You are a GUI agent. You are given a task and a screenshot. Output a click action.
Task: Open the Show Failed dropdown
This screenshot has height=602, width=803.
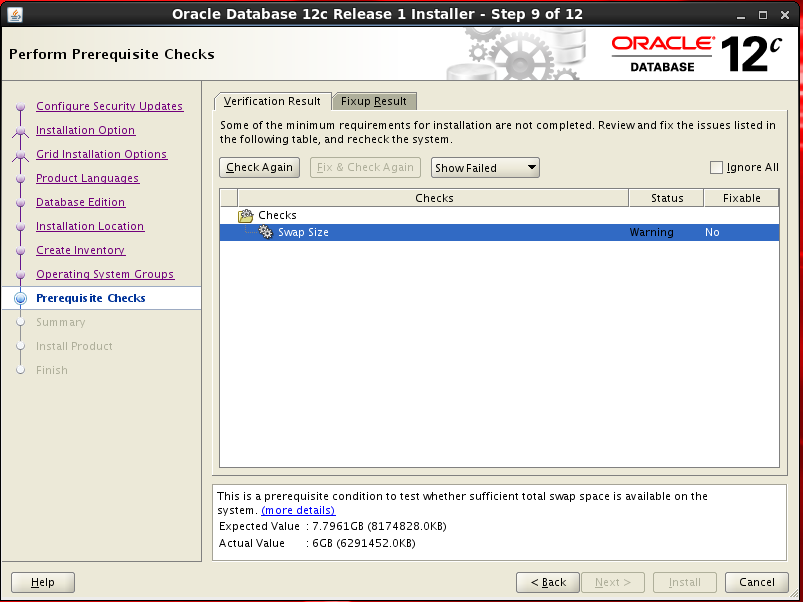coord(485,168)
